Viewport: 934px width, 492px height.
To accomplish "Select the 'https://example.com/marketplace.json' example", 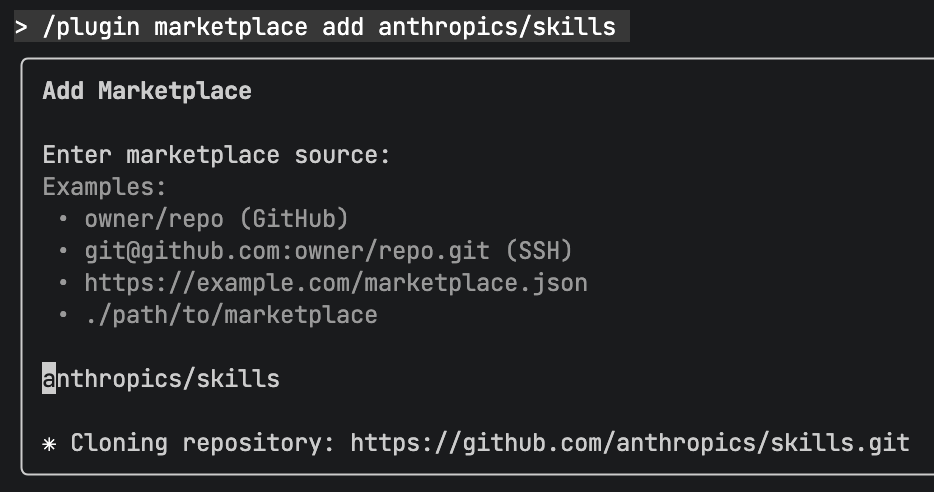I will coord(336,283).
